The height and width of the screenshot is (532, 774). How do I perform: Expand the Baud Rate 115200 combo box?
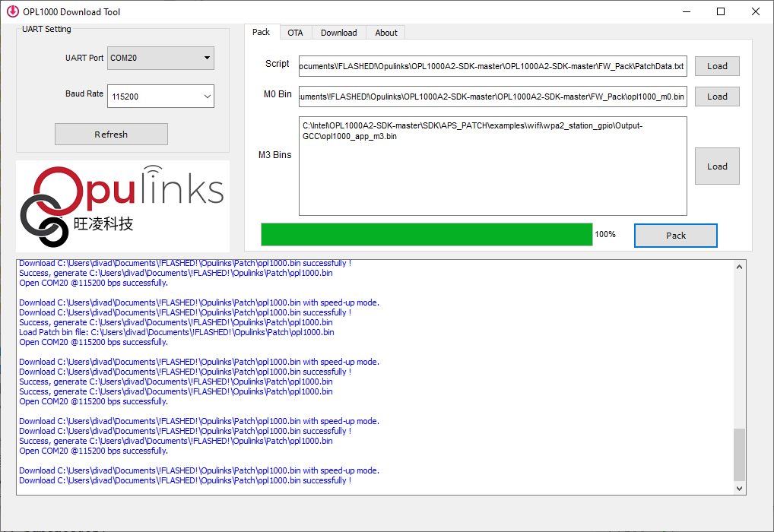coord(160,97)
